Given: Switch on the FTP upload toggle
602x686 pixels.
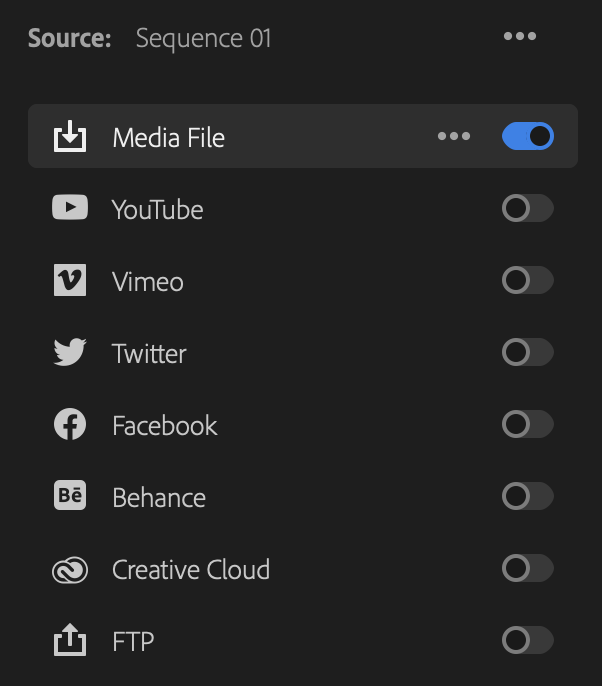Looking at the screenshot, I should (x=528, y=640).
